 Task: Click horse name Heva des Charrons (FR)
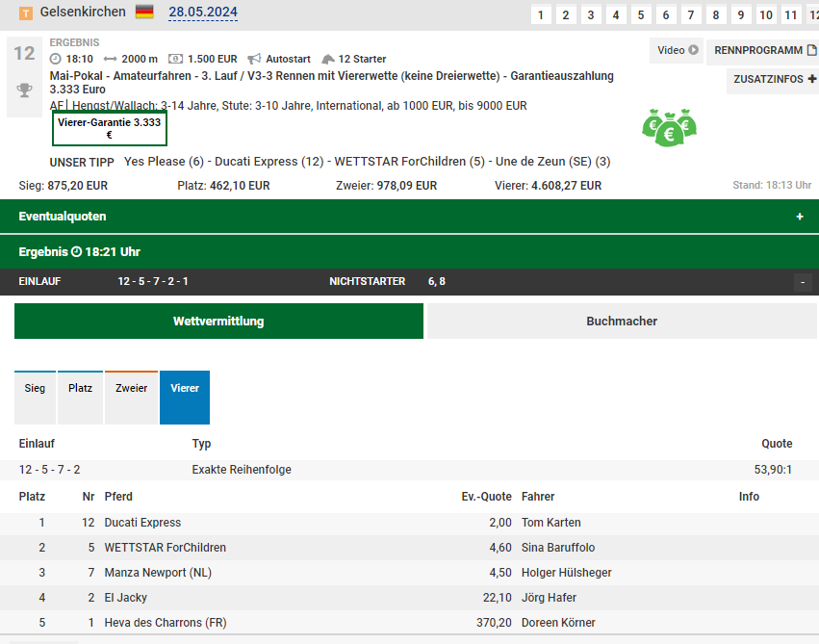coord(166,623)
